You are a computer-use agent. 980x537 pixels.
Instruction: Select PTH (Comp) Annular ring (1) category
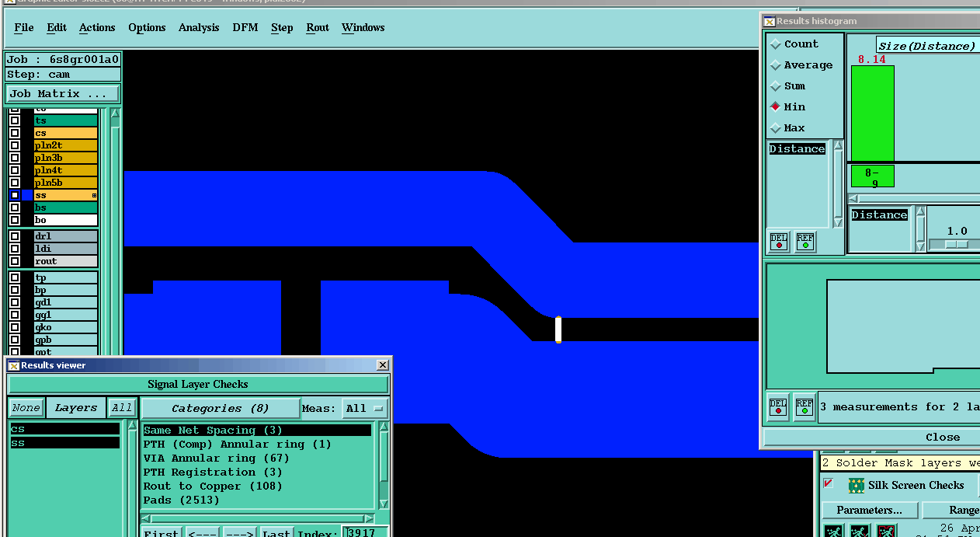(257, 444)
